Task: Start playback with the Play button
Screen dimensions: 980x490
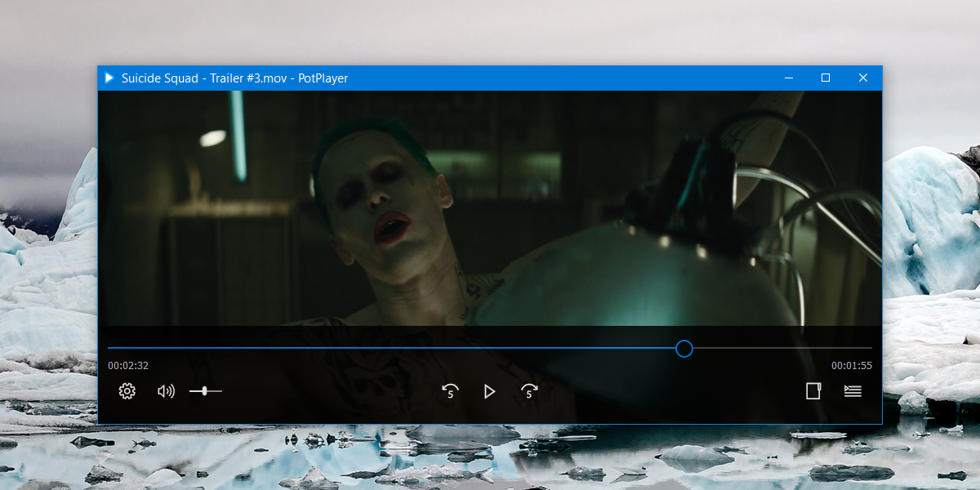Action: pyautogui.click(x=489, y=391)
